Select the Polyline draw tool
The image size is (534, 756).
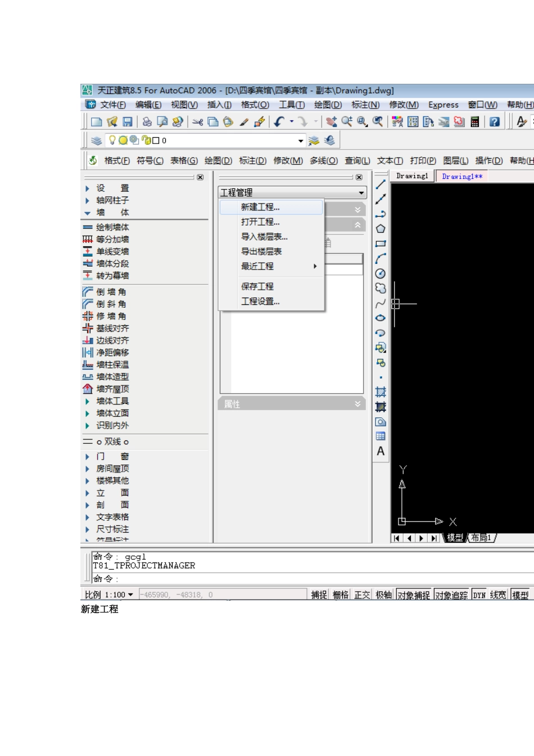tap(381, 214)
